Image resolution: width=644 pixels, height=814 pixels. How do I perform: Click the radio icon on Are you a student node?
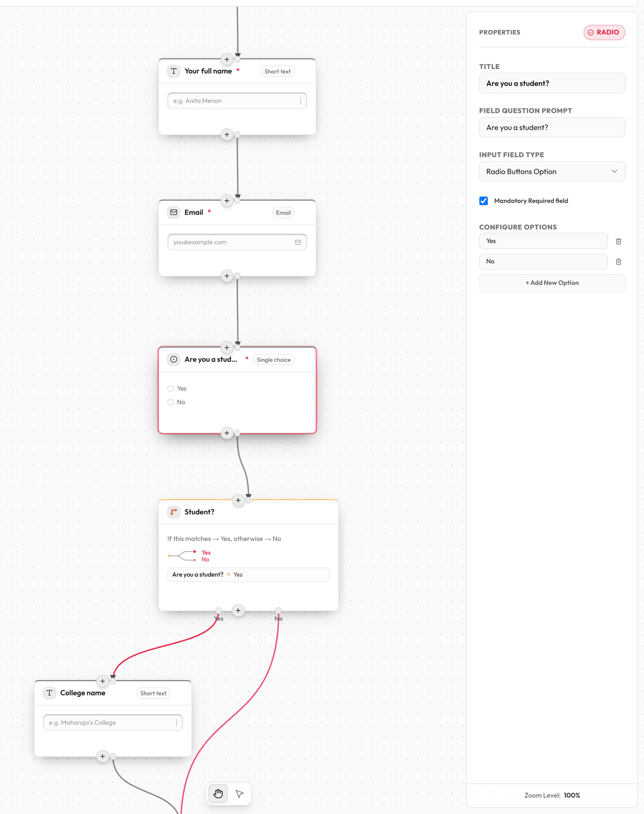pos(173,359)
